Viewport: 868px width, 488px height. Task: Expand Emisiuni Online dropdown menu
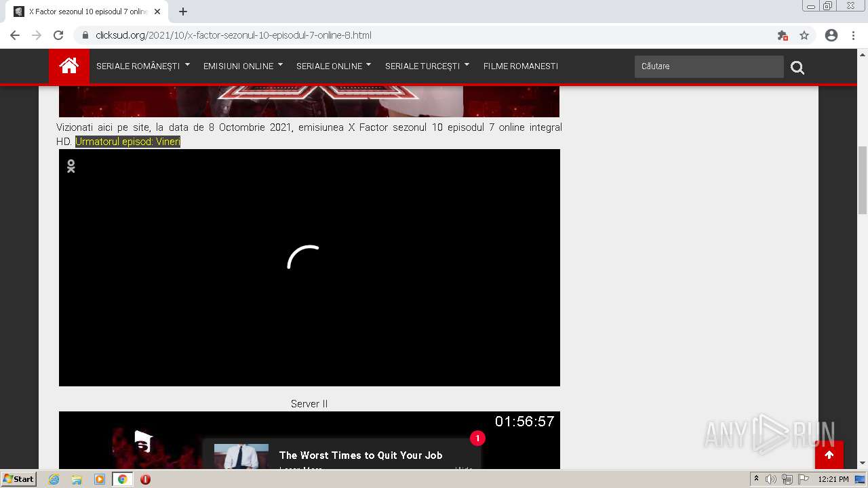[243, 66]
